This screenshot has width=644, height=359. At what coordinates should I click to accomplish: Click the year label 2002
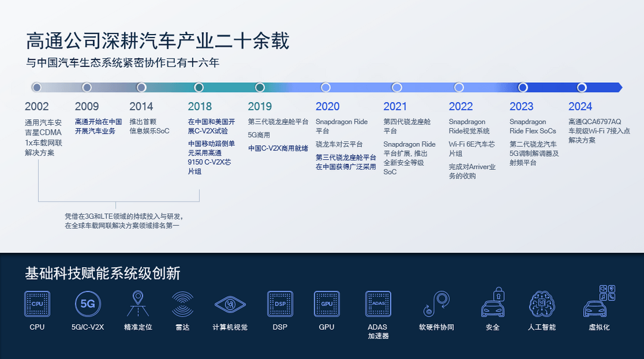point(36,107)
